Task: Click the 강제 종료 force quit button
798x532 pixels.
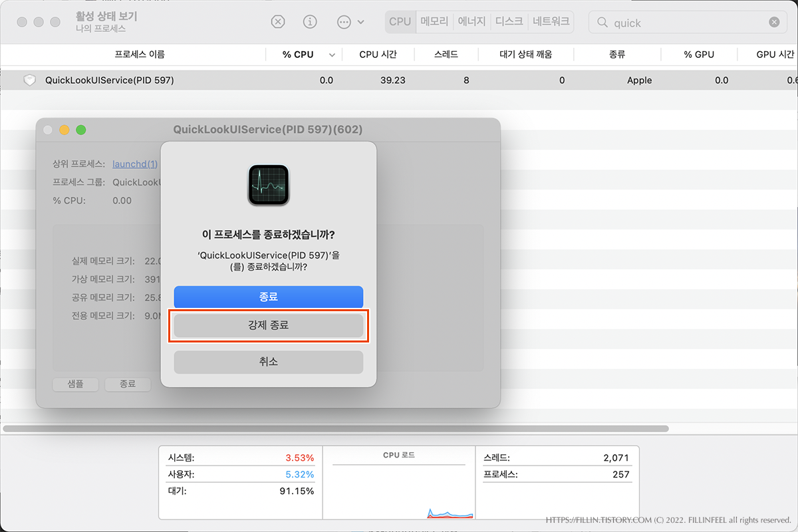Action: coord(269,326)
